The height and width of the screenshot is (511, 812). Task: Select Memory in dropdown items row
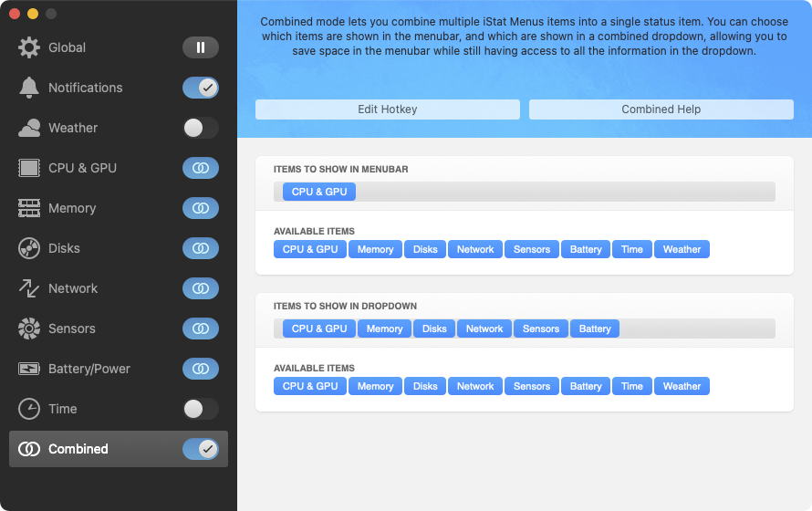click(384, 328)
